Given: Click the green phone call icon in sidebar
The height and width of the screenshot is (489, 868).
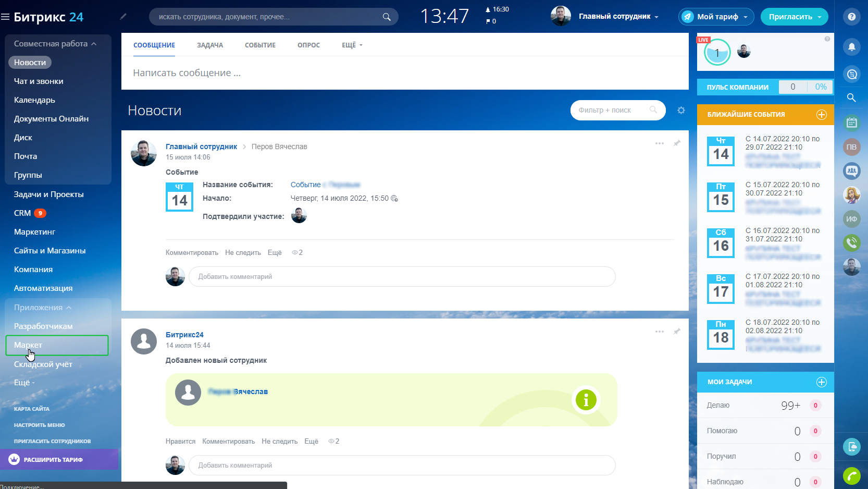Looking at the screenshot, I should pyautogui.click(x=851, y=242).
